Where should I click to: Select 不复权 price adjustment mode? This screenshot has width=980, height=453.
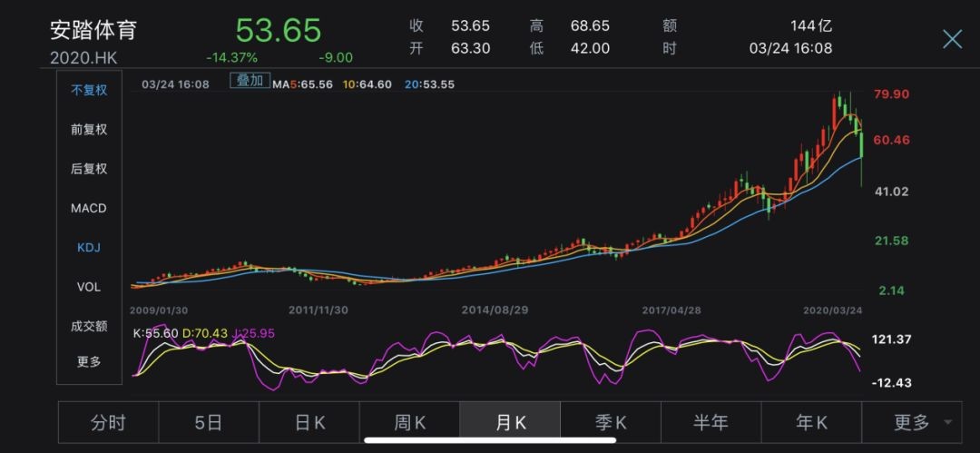[89, 90]
